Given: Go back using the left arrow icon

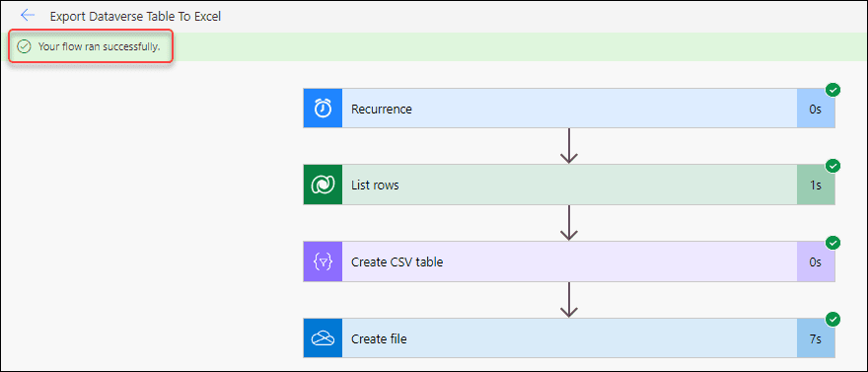Looking at the screenshot, I should (28, 16).
